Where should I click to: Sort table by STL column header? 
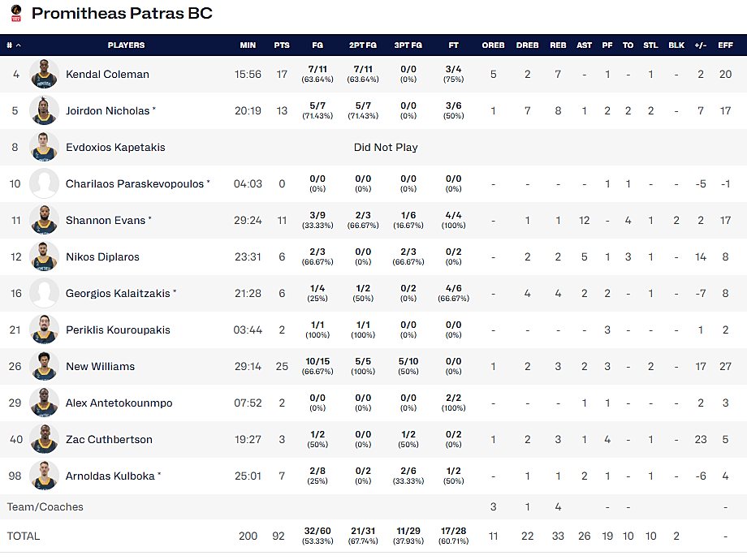pos(650,45)
